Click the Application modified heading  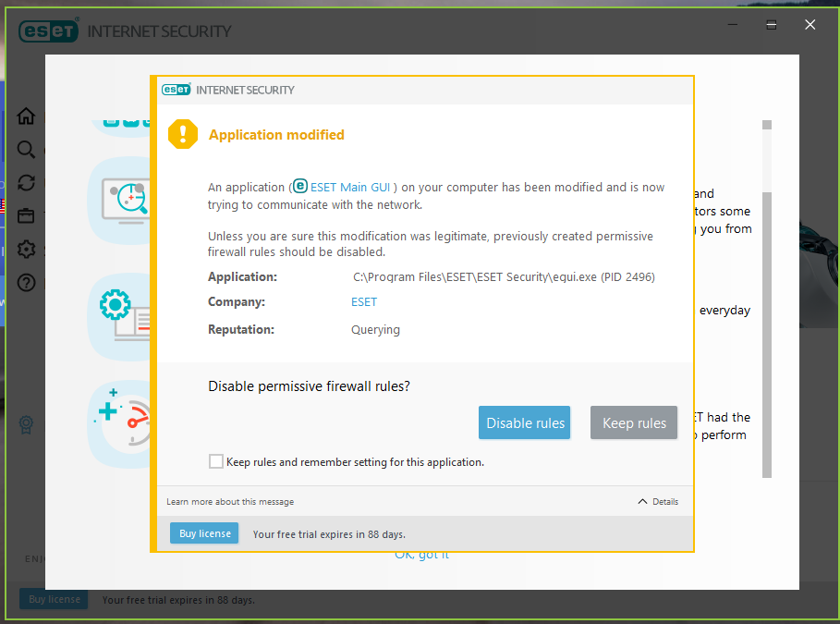[x=276, y=135]
